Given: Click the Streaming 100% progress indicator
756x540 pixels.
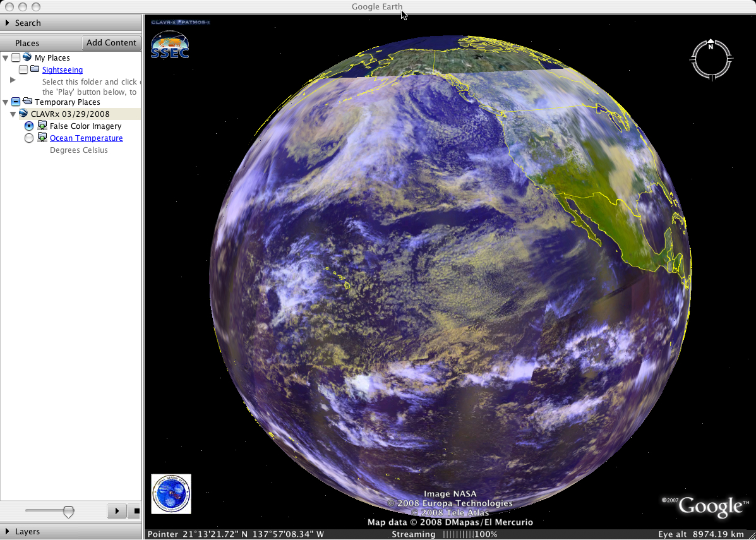Looking at the screenshot, I should point(445,534).
